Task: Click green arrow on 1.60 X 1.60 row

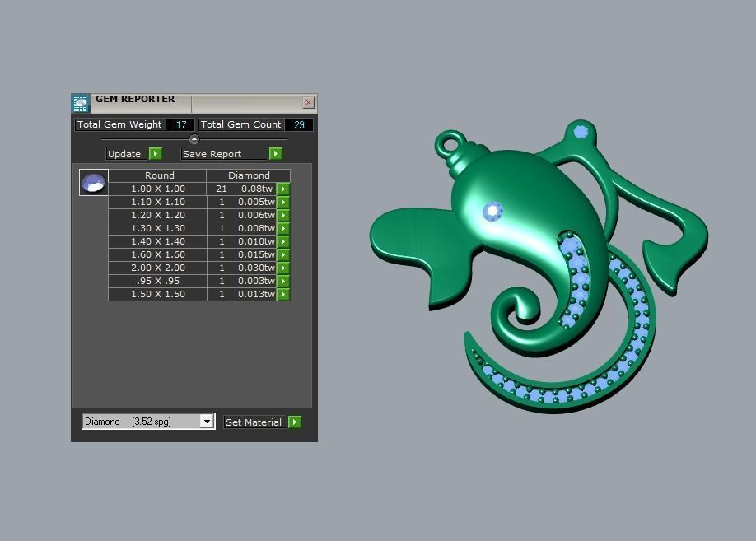Action: [x=283, y=254]
